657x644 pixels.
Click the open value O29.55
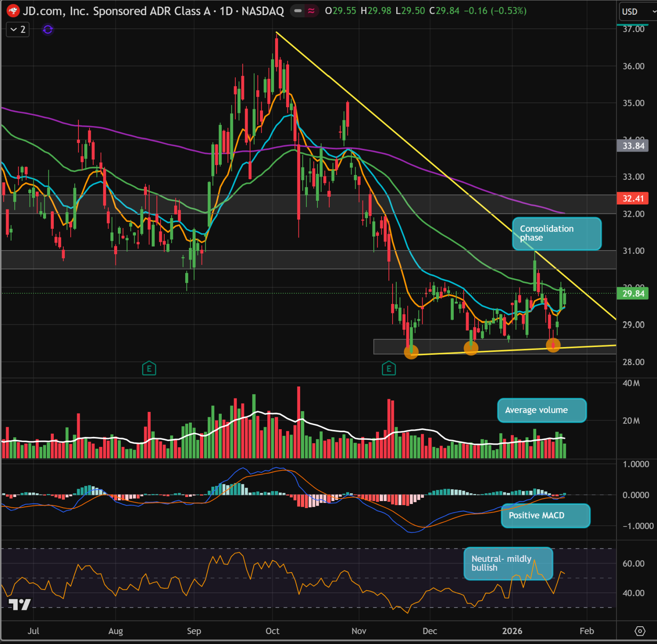(x=340, y=11)
